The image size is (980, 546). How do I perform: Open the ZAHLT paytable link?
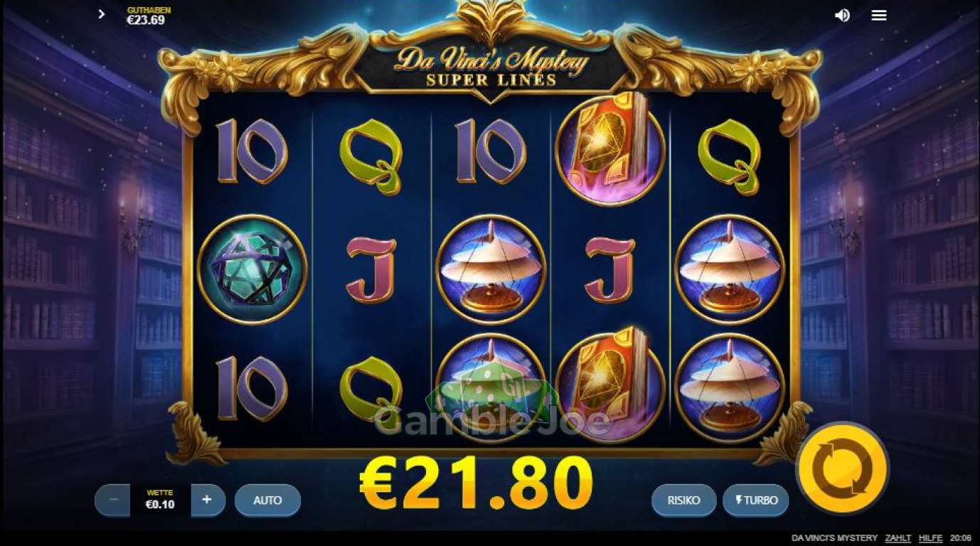click(898, 538)
